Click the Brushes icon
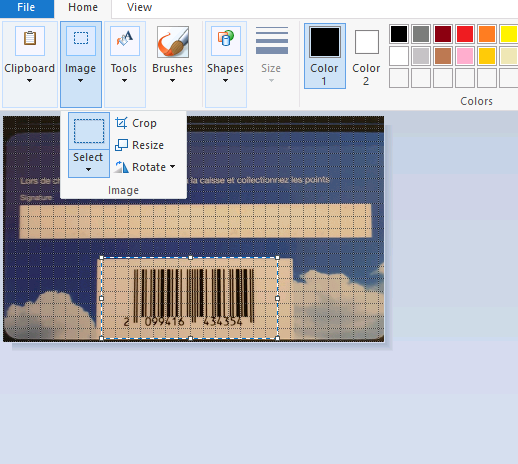This screenshot has height=464, width=518. point(173,41)
